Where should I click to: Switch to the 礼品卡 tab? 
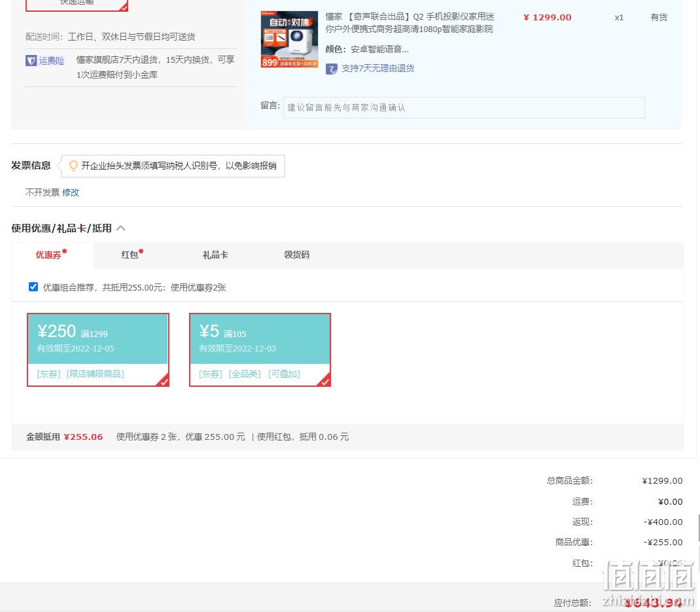pos(215,255)
